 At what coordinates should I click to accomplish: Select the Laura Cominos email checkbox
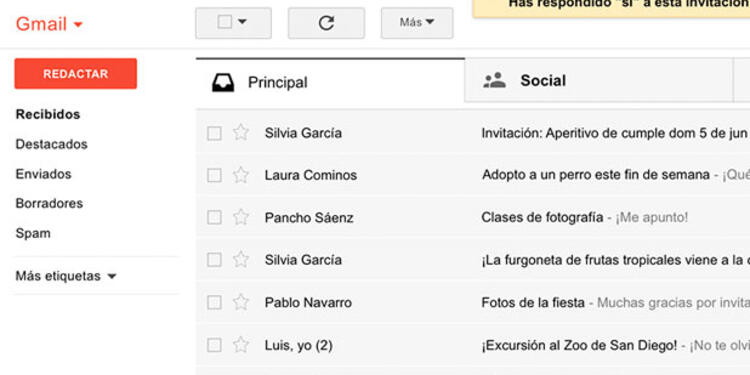(x=214, y=176)
